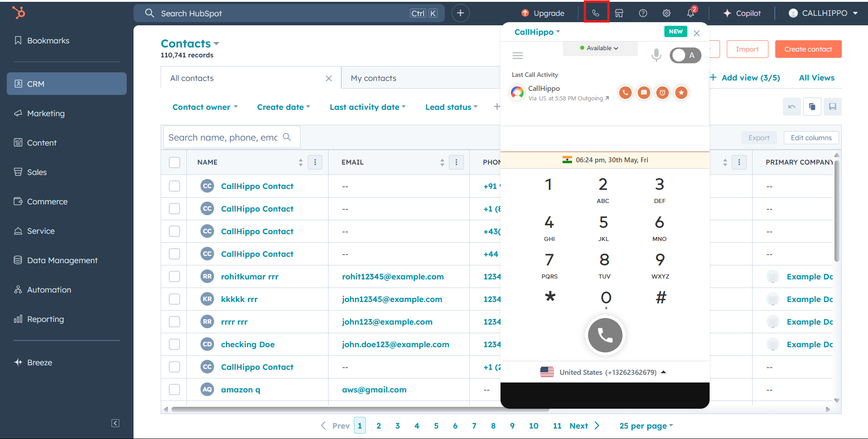868x439 pixels.
Task: Click the save view disk icon
Action: click(x=832, y=107)
